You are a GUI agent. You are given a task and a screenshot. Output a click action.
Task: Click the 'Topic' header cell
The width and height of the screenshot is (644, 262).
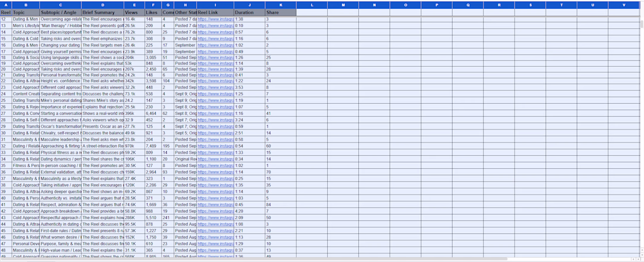pyautogui.click(x=25, y=13)
